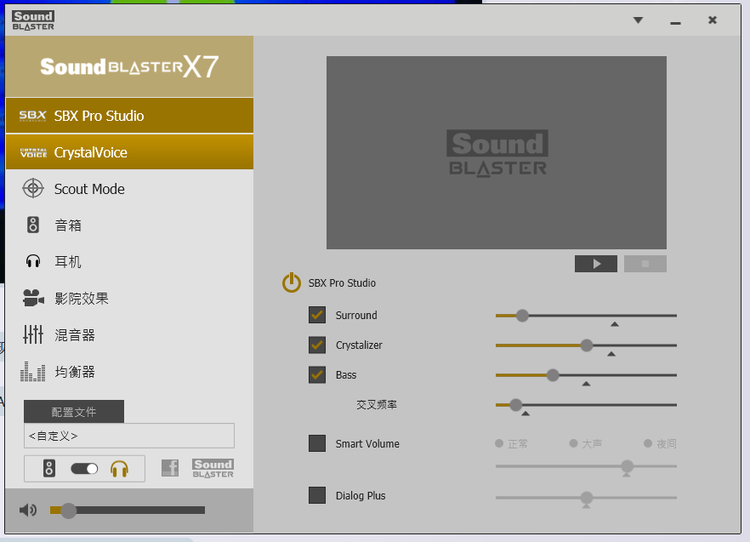The width and height of the screenshot is (750, 542).
Task: Open the window dropdown arrow in title bar
Action: click(x=638, y=20)
